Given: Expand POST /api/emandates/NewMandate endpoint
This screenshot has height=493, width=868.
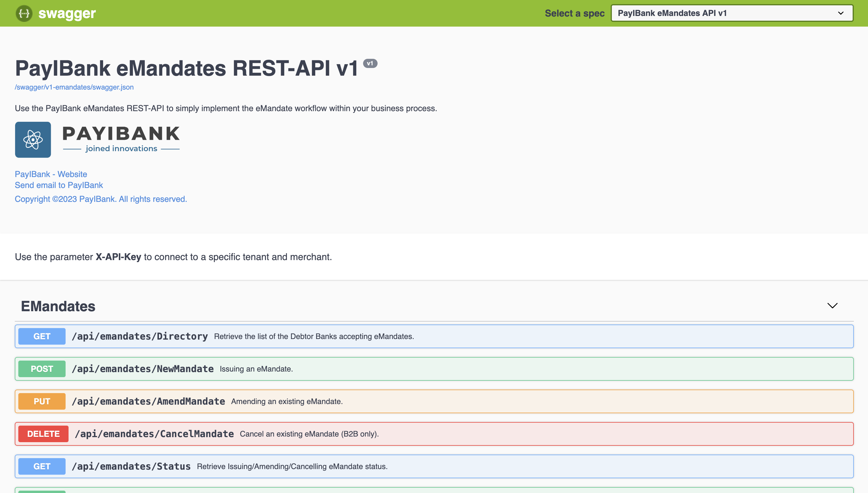Looking at the screenshot, I should click(434, 369).
